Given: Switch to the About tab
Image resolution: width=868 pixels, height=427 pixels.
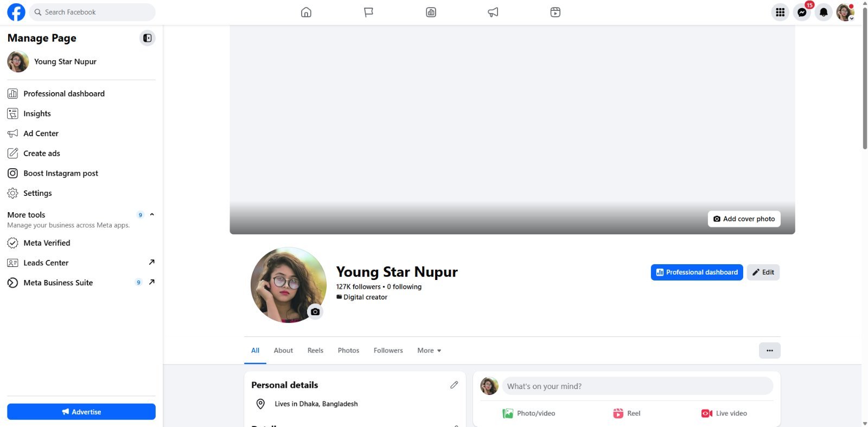Looking at the screenshot, I should click(x=283, y=350).
